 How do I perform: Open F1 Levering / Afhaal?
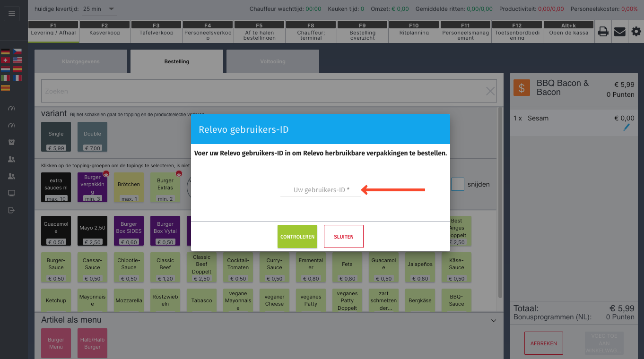(53, 32)
